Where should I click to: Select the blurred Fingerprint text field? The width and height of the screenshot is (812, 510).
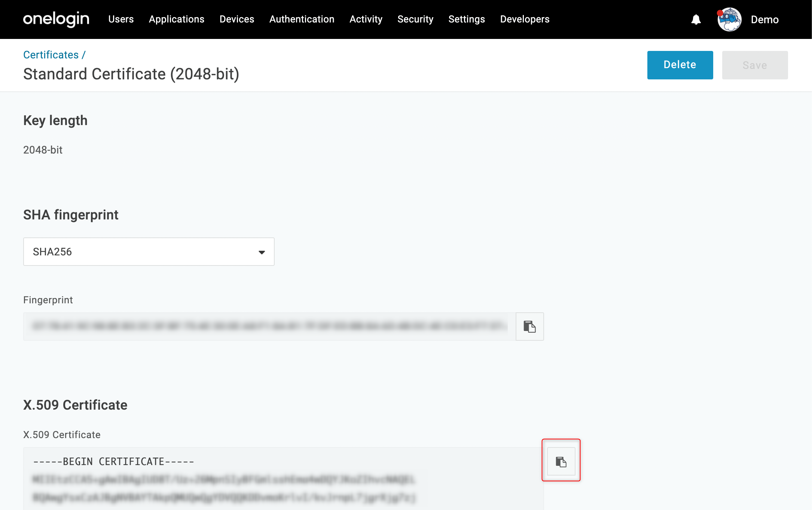[x=269, y=327]
